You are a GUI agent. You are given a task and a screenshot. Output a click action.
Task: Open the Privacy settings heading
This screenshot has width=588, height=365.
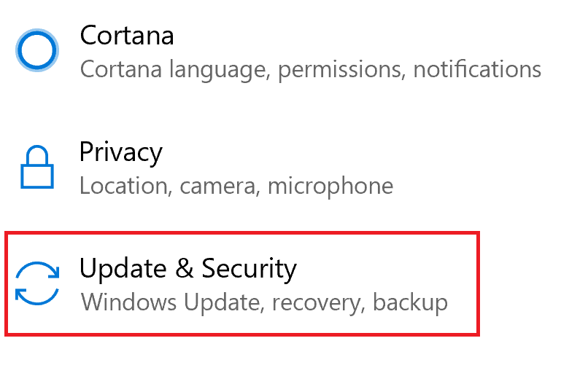[121, 152]
